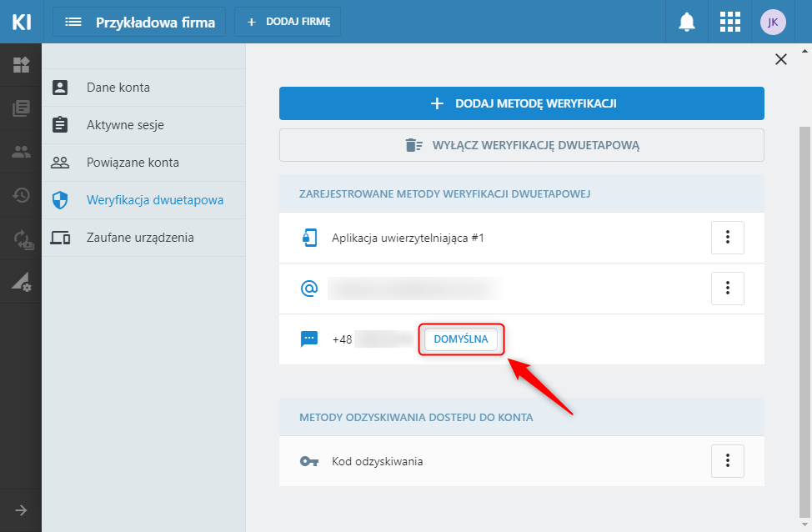Click the email @ method icon
The image size is (812, 532).
tap(309, 288)
